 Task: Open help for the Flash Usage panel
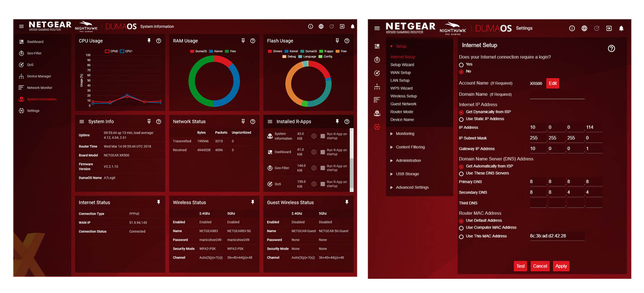tap(347, 41)
